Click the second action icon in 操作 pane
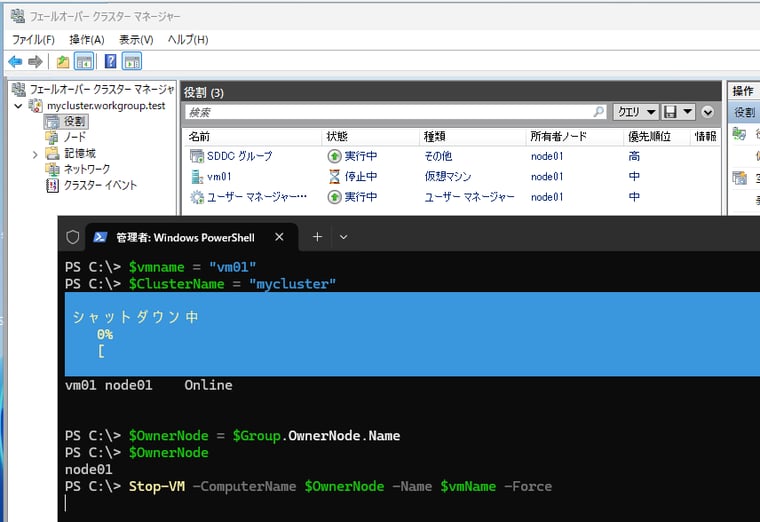The height and width of the screenshot is (522, 760). (x=739, y=178)
